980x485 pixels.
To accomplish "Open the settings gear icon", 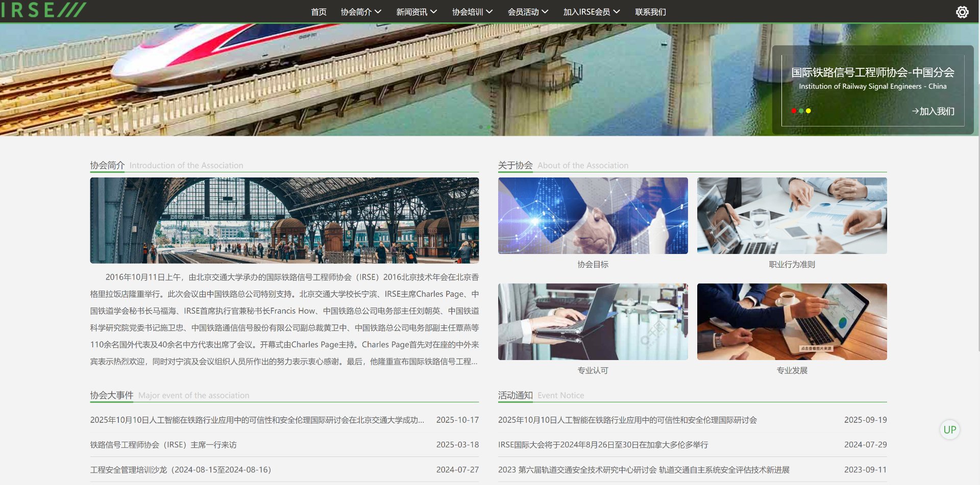I will pos(962,12).
